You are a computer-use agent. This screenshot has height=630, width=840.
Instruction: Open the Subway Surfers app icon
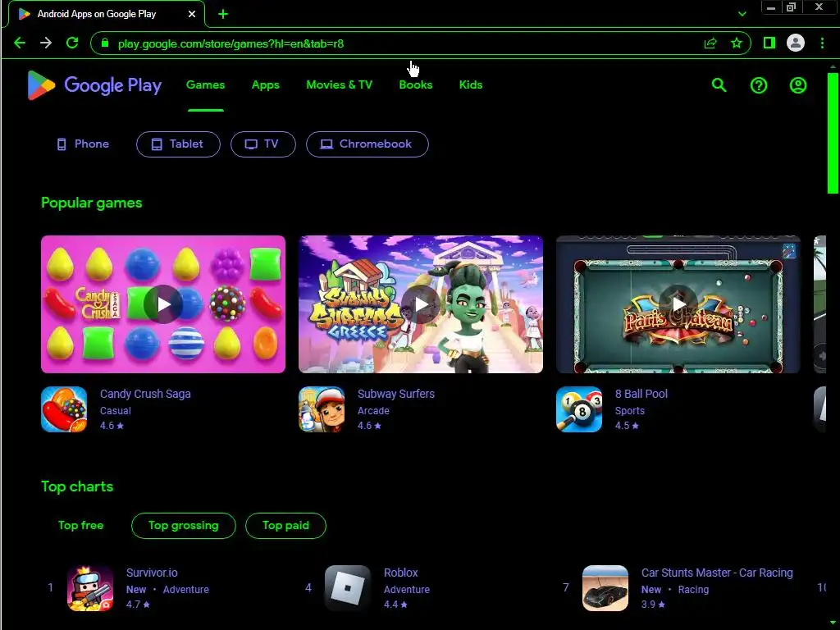tap(322, 409)
